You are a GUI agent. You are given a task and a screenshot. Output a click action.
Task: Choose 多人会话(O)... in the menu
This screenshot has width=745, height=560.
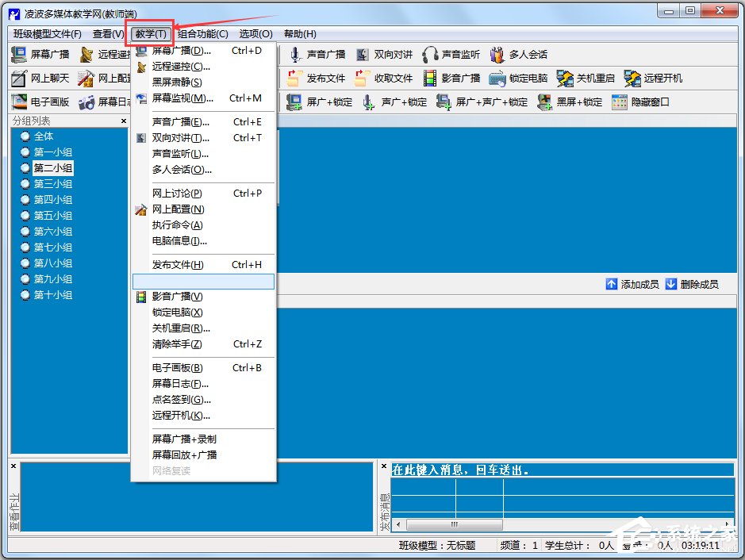point(203,170)
